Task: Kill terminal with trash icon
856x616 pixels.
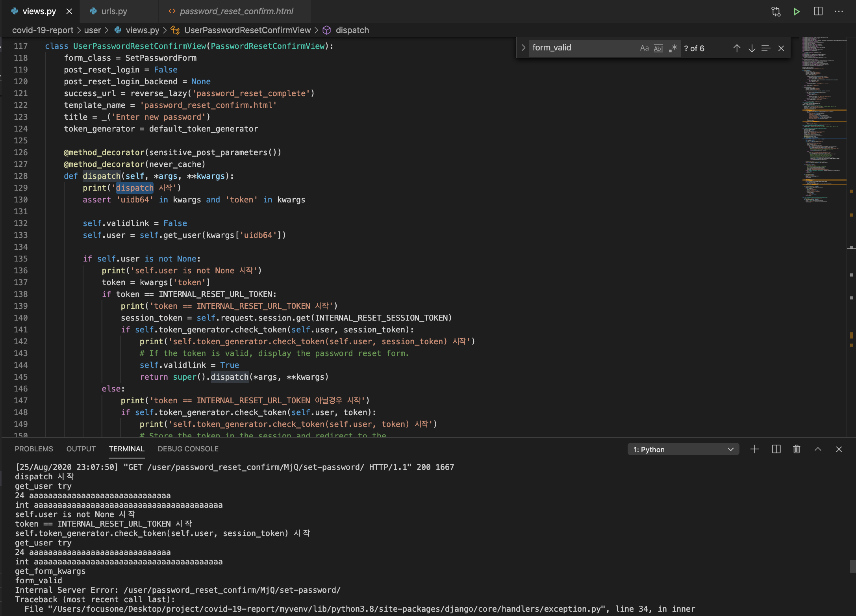Action: 797,449
